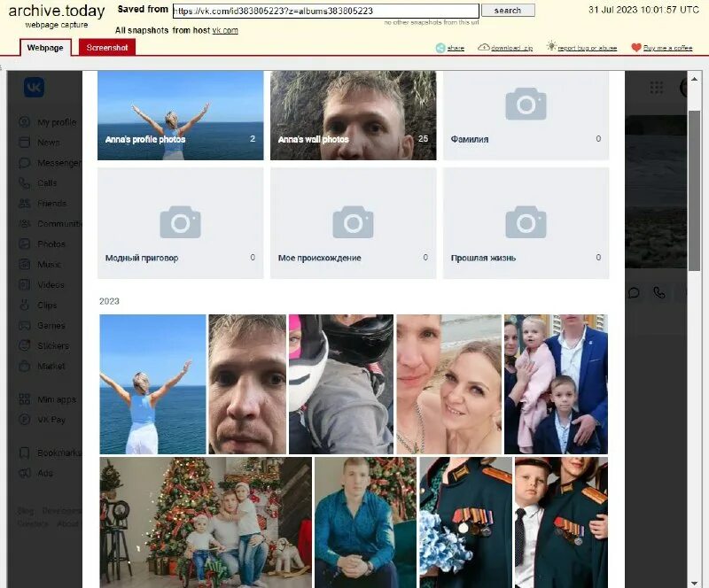Open the archive.today home link
709x588 pixels.
coord(57,11)
